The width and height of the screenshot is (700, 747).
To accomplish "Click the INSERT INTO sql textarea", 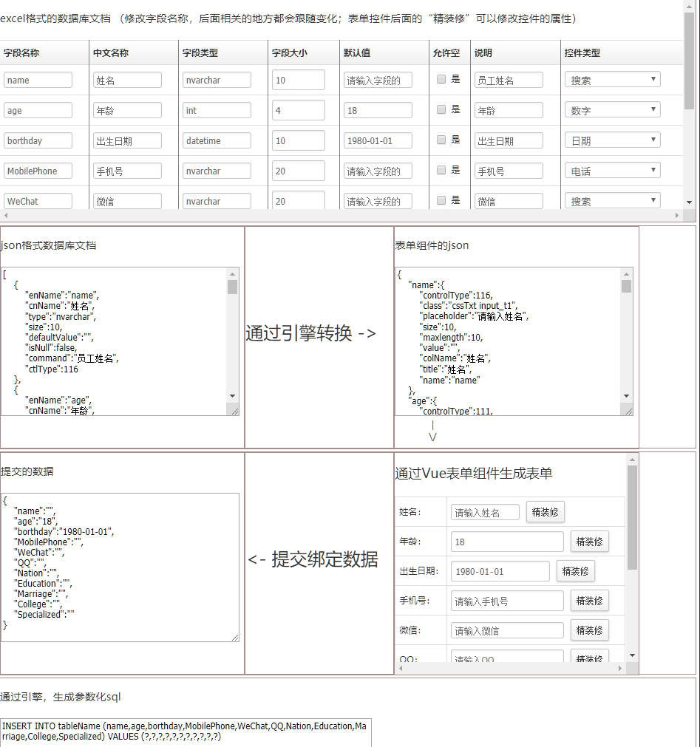I will coord(186,733).
